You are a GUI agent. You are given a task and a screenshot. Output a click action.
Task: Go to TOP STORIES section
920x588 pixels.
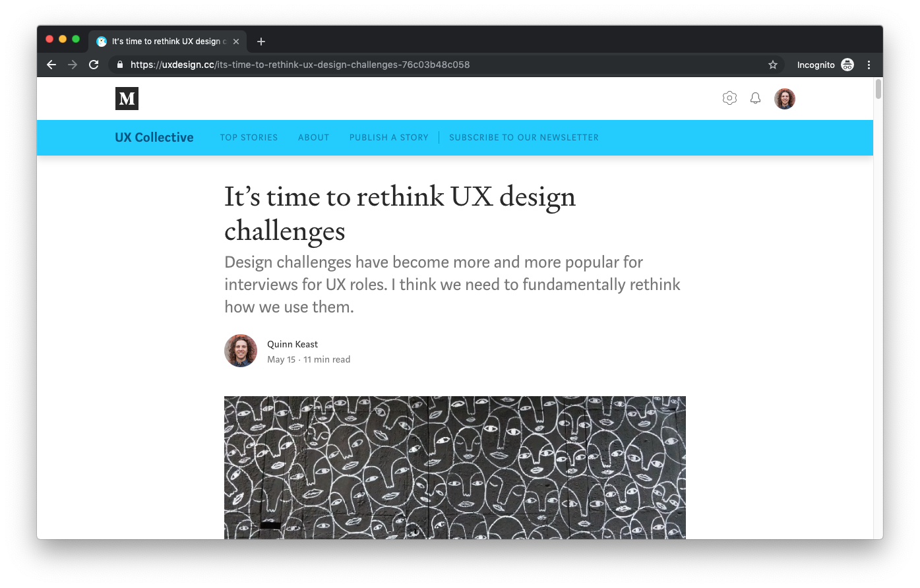[x=249, y=138]
